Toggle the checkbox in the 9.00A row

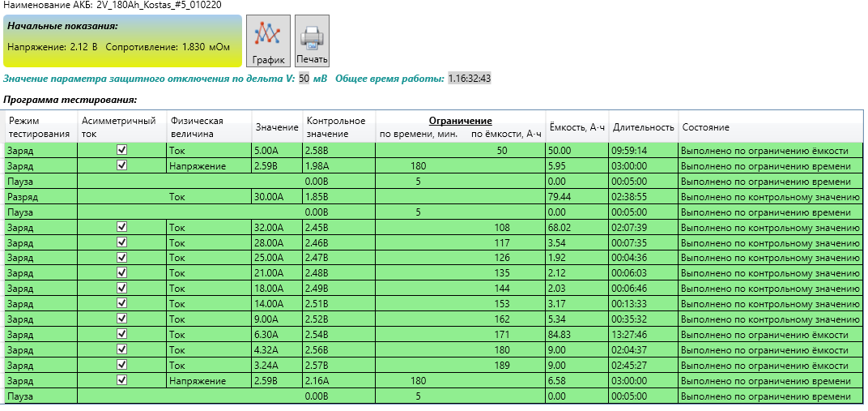click(122, 319)
